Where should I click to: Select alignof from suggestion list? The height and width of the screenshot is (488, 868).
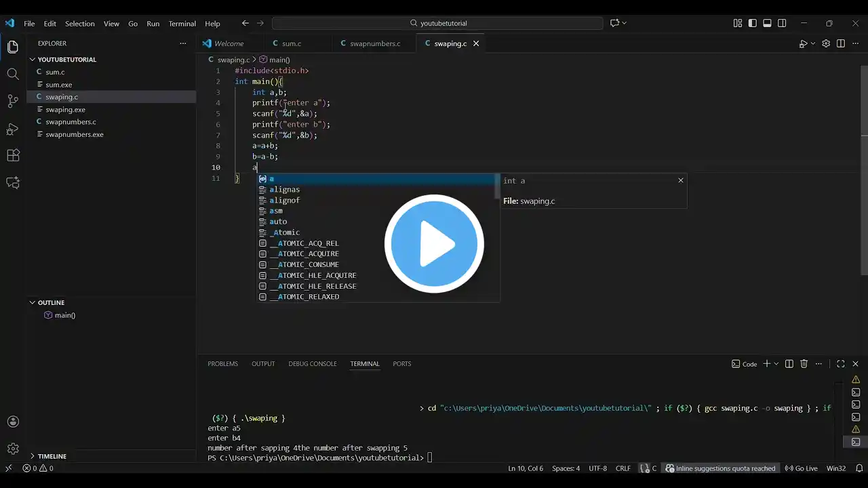click(284, 201)
